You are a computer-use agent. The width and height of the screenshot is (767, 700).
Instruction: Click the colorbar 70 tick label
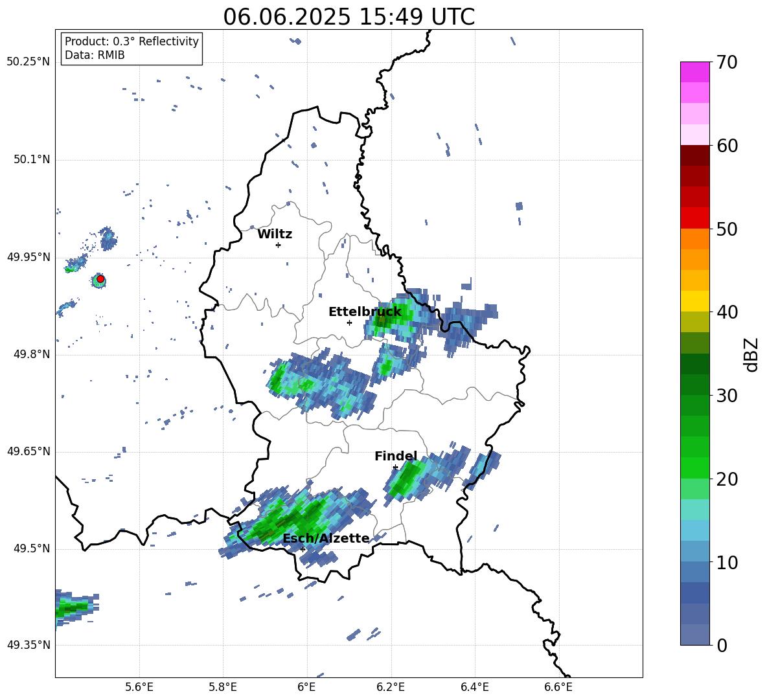pyautogui.click(x=727, y=63)
